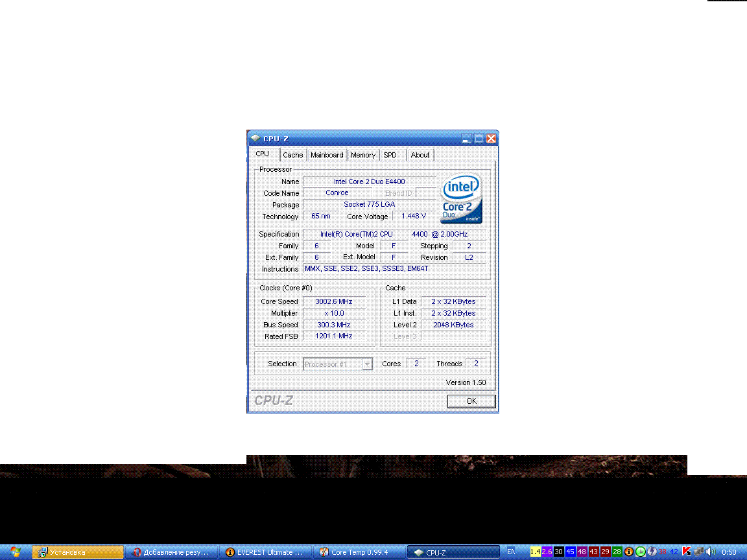Click the Level 2 2048 KBytes value
747x560 pixels.
point(453,325)
